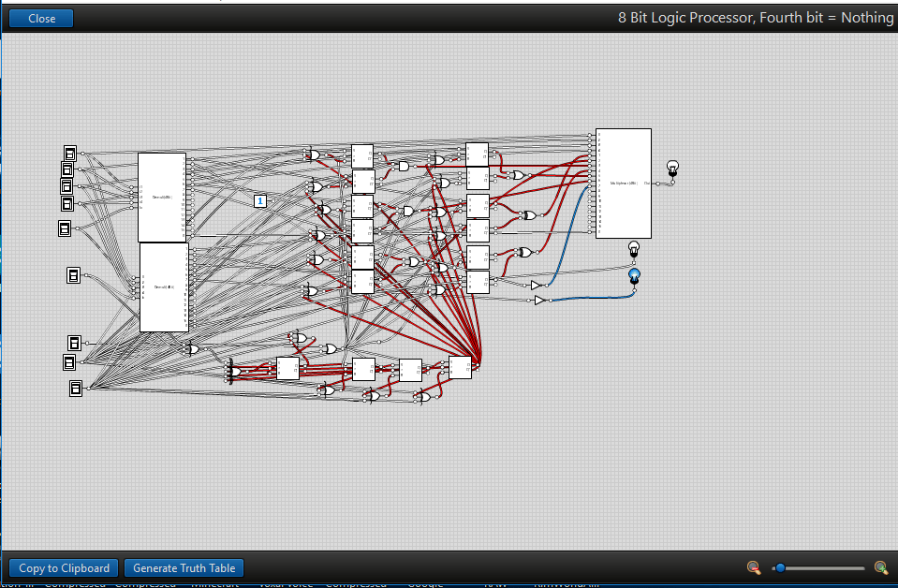Click the zoom out magnifier icon
898x588 pixels.
(x=754, y=567)
